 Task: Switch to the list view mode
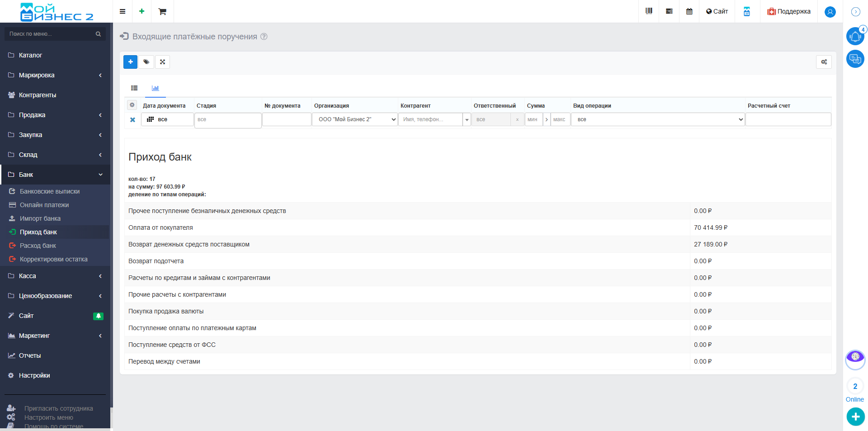point(134,88)
